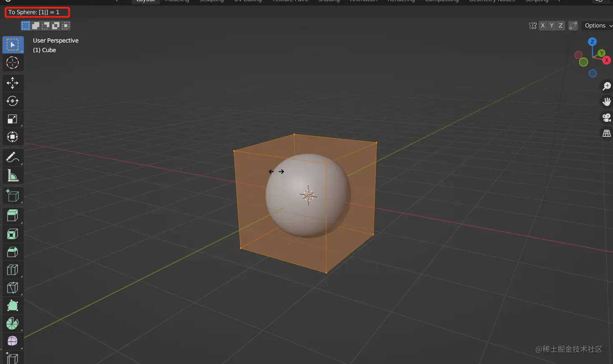
Task: Click the mesh mirror butterfly icon
Action: [533, 26]
